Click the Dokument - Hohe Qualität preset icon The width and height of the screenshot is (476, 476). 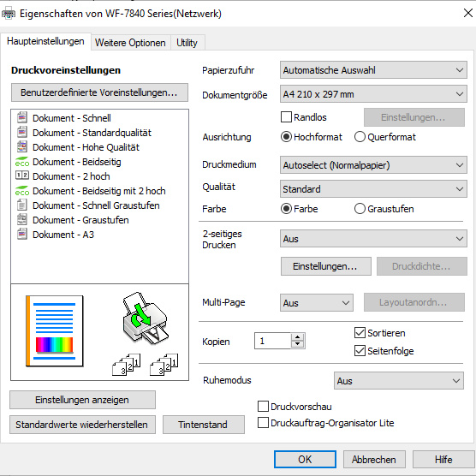(22, 146)
